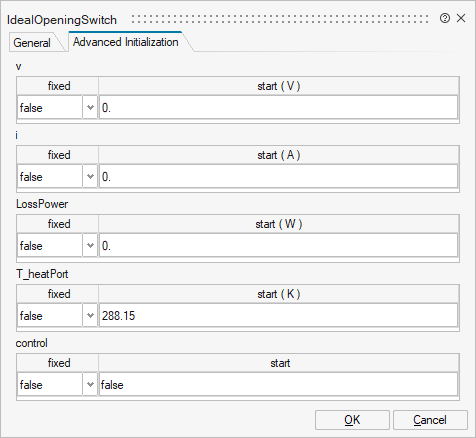Click the T_heatPort start 288.15 field
Screen dimensions: 476x438
(x=278, y=315)
